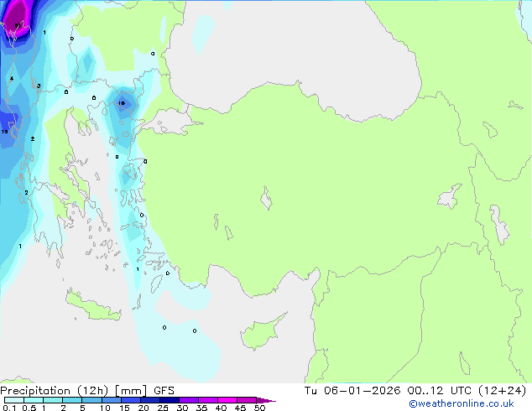Click the "45" legend scale label

coord(240,408)
